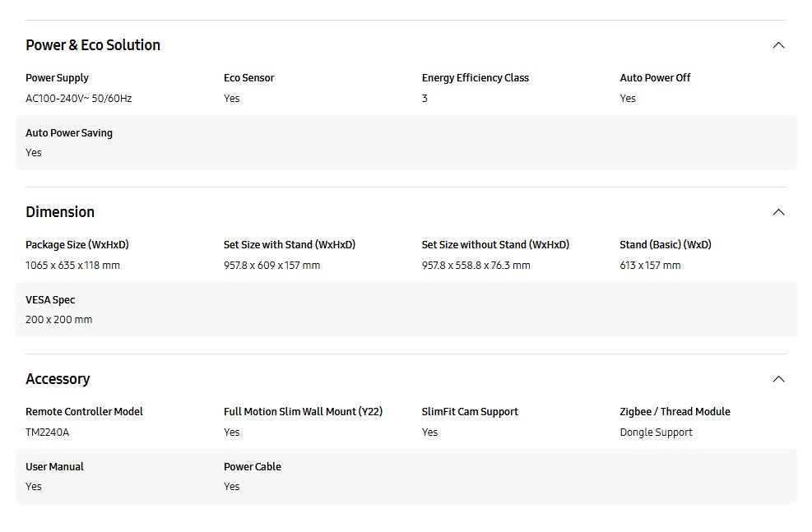Click the Accessory section heading
Screen dimensions: 812x532
pos(58,379)
